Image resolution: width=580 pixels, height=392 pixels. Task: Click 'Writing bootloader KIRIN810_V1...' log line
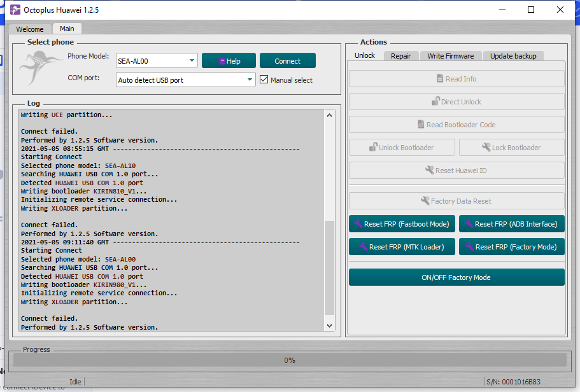click(83, 191)
